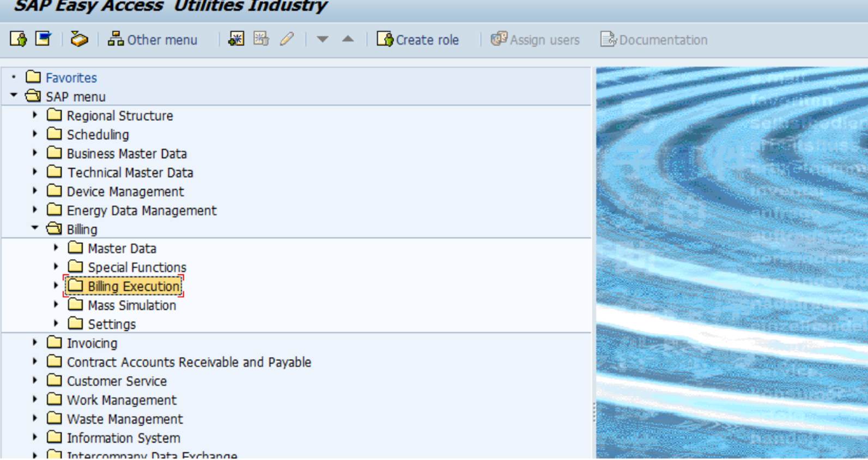Expand the Regional Structure folder

click(35, 115)
